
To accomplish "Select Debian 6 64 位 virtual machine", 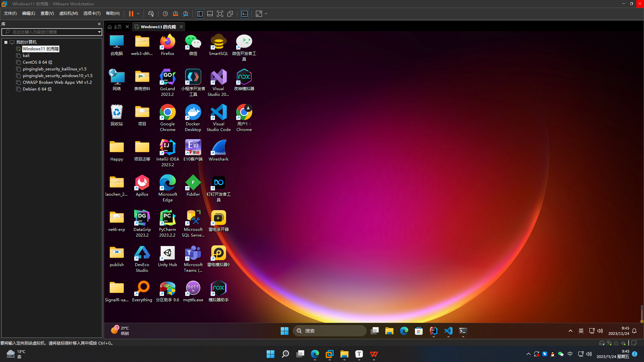I will (37, 89).
